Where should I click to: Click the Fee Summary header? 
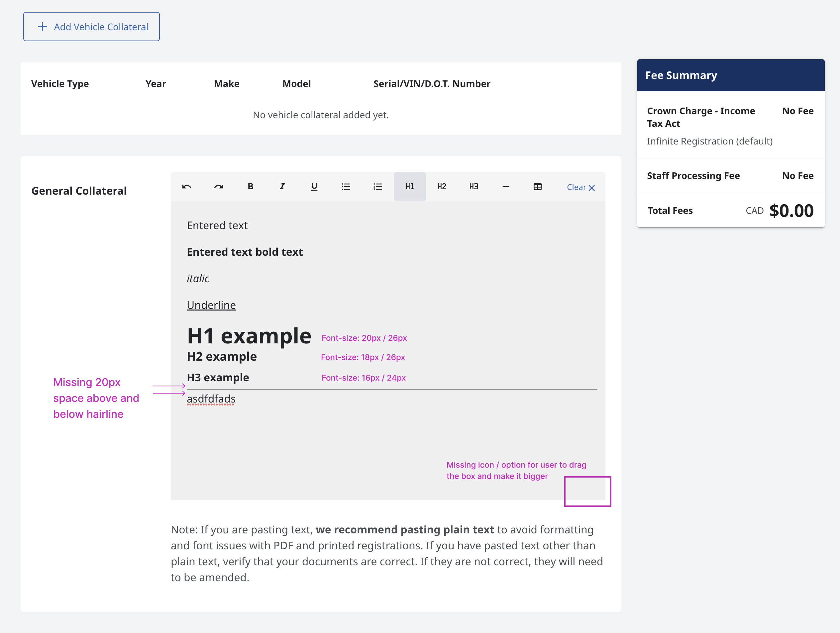coord(731,75)
